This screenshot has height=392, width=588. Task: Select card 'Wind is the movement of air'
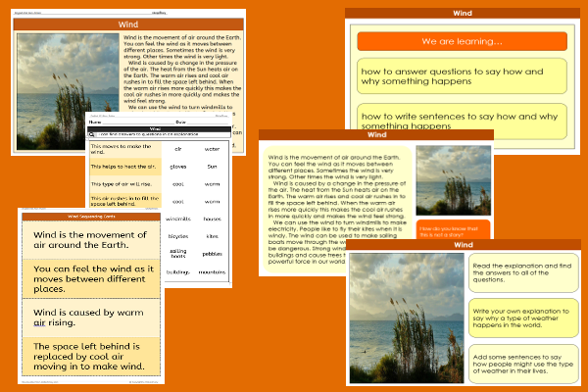pos(91,240)
